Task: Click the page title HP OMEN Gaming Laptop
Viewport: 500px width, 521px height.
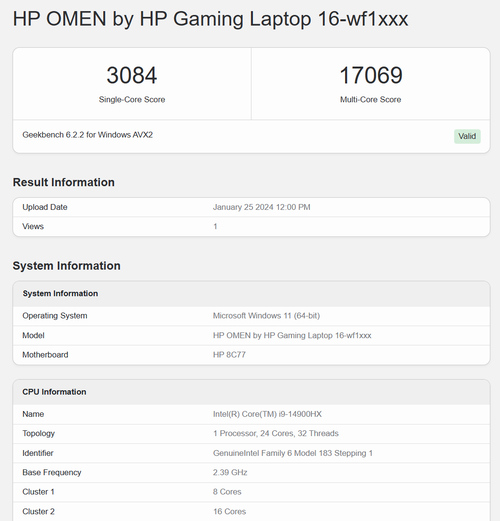Action: tap(210, 19)
